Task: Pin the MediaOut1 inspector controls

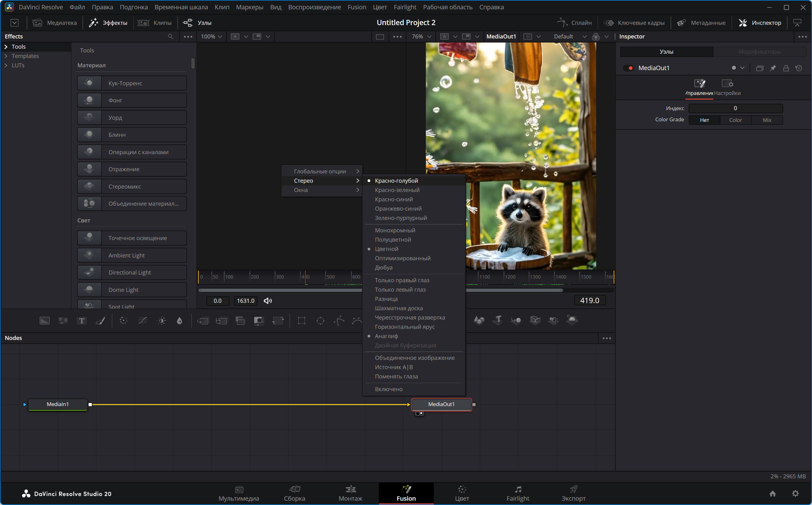Action: (773, 68)
